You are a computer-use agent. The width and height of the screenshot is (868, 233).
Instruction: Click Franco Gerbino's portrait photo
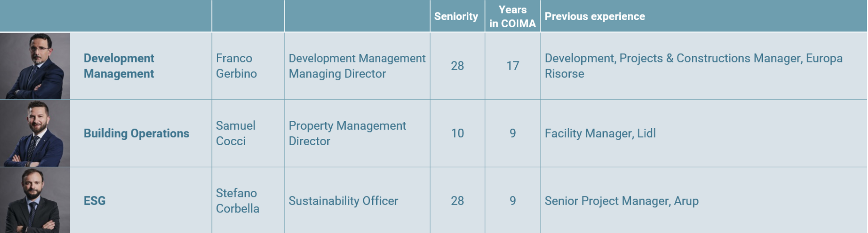point(35,66)
